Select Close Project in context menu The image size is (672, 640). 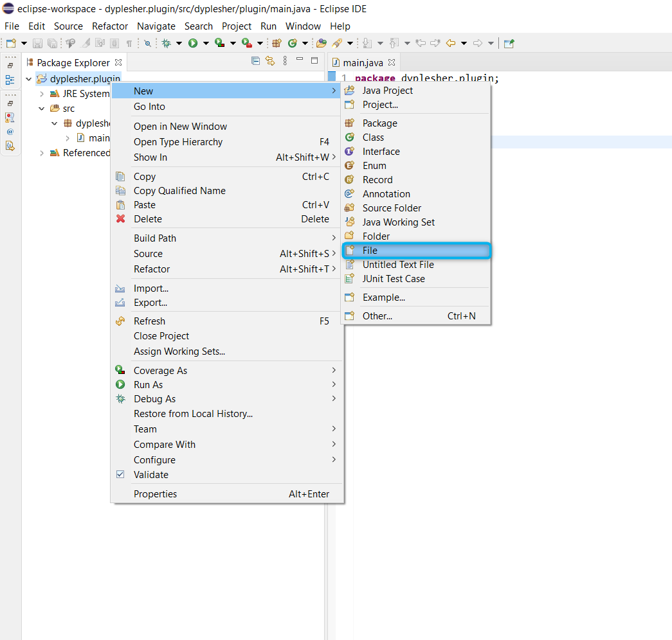(x=227, y=336)
